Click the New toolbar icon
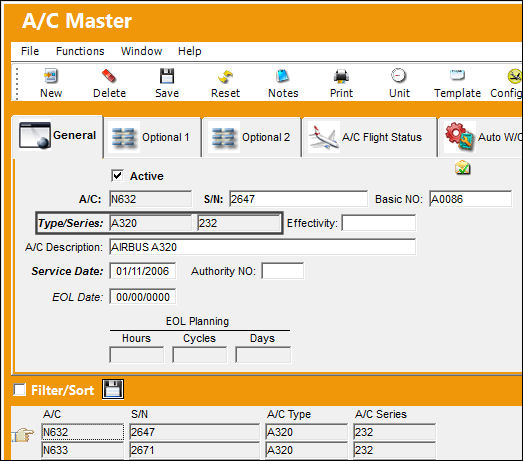The height and width of the screenshot is (461, 523). click(51, 76)
